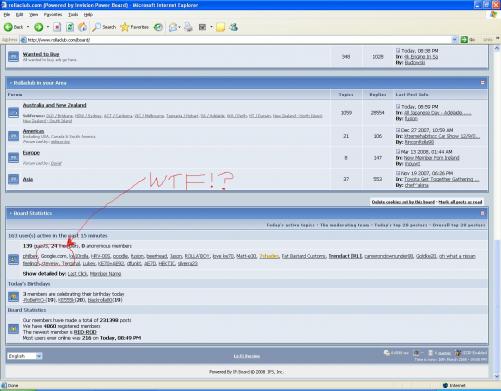
Task: Open the English language dropdown
Action: [x=25, y=356]
